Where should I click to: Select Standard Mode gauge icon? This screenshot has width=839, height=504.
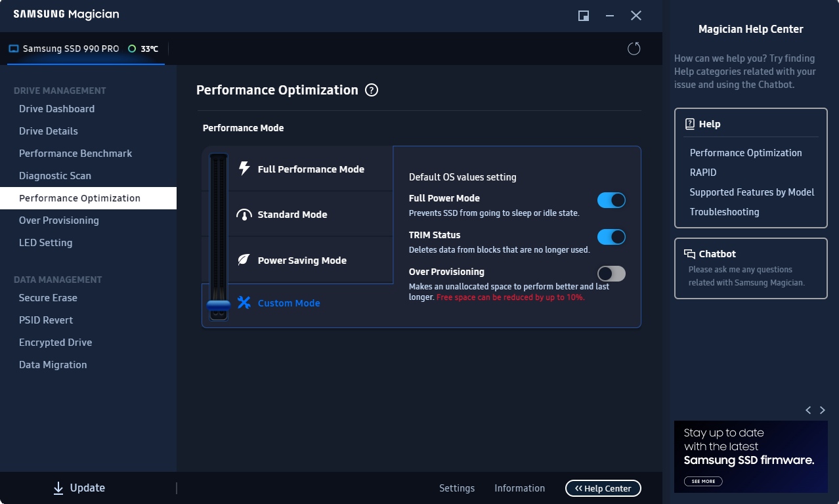point(244,215)
